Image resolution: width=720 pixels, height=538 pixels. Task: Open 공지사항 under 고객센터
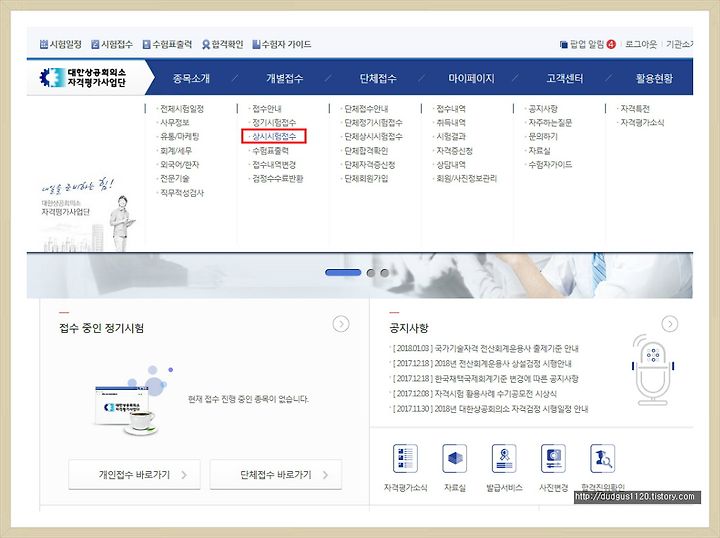tap(543, 109)
